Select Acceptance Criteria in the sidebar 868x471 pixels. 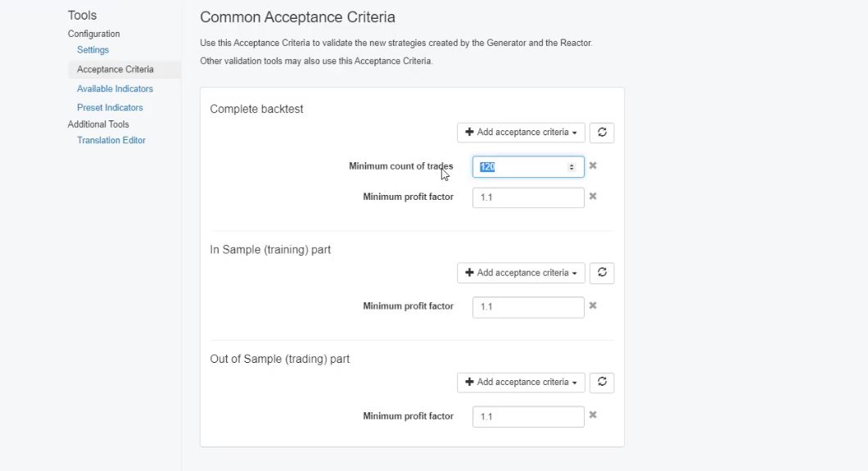click(x=115, y=70)
